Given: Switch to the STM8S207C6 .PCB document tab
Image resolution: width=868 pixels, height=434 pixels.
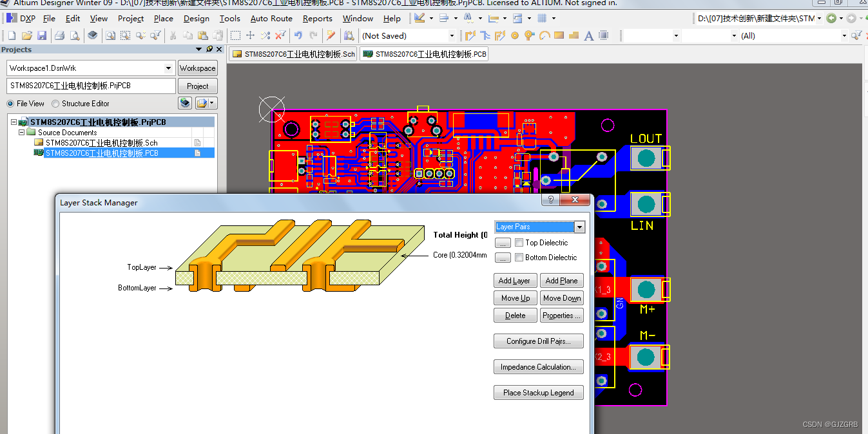Looking at the screenshot, I should [425, 55].
